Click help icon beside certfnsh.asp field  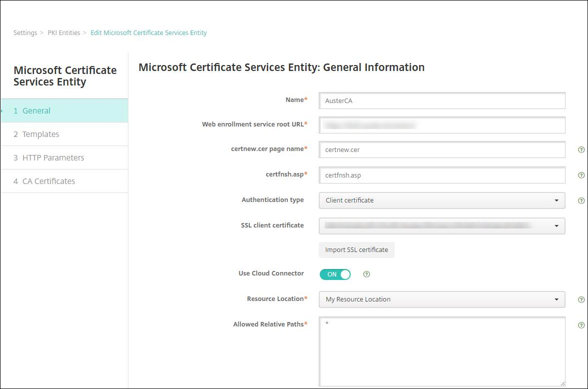[581, 175]
